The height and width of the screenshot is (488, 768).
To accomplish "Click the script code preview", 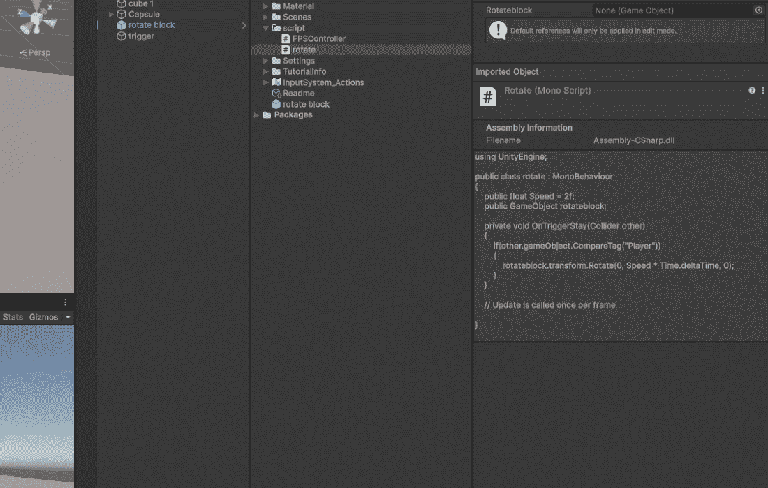I will [620, 245].
